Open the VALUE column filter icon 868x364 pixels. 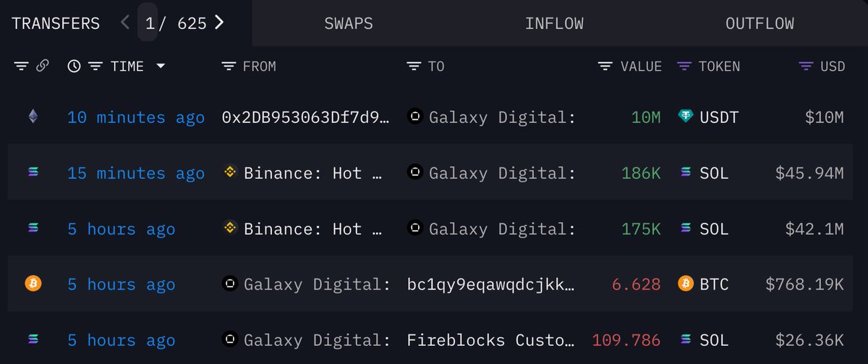click(605, 67)
